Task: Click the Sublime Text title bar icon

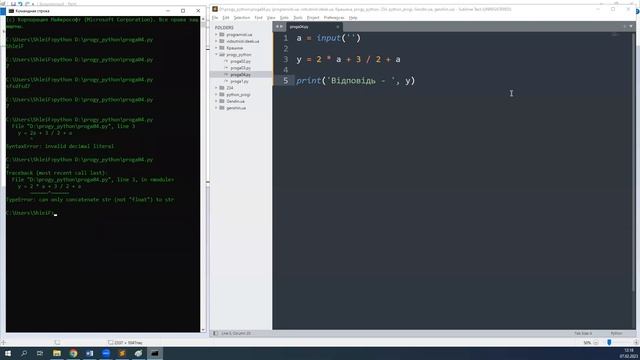Action: 215,9
